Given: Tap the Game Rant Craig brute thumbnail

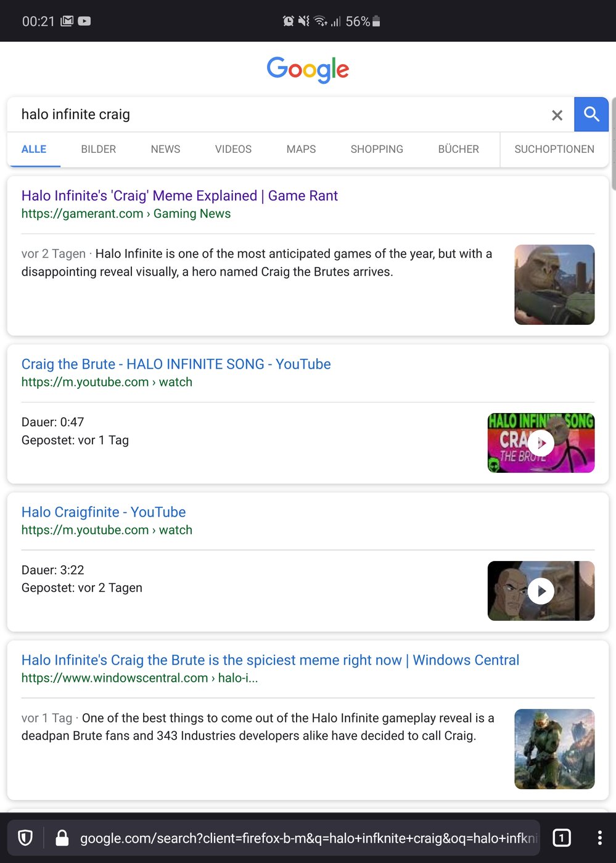Looking at the screenshot, I should pos(554,285).
